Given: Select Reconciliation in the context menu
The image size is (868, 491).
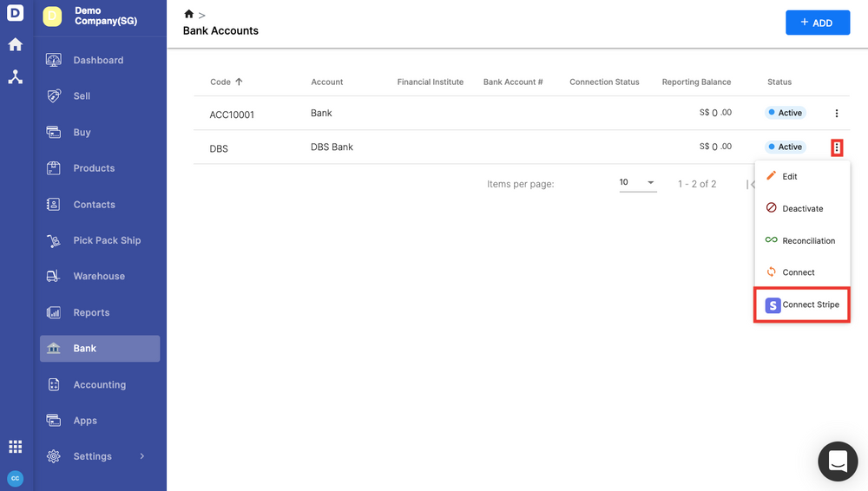Looking at the screenshot, I should [808, 241].
